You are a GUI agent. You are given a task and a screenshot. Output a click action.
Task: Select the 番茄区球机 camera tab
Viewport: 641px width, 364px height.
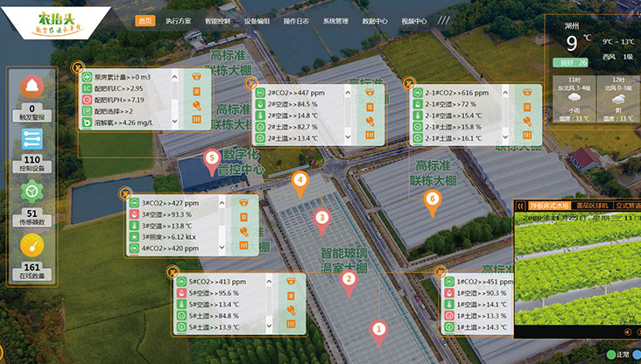(591, 206)
